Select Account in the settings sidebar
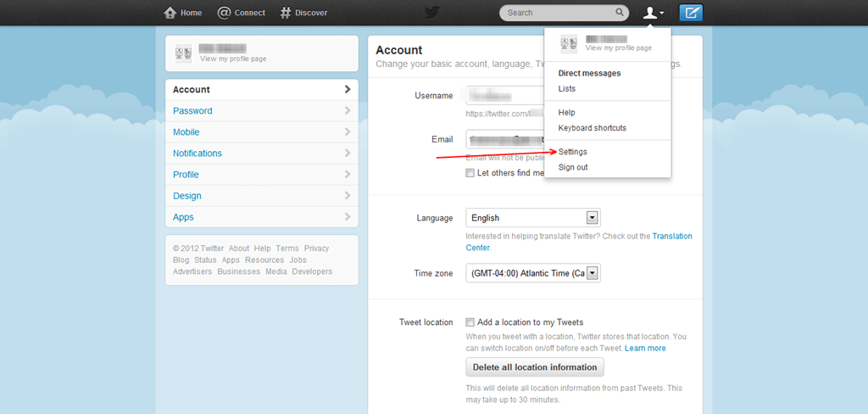This screenshot has height=414, width=868. (262, 89)
